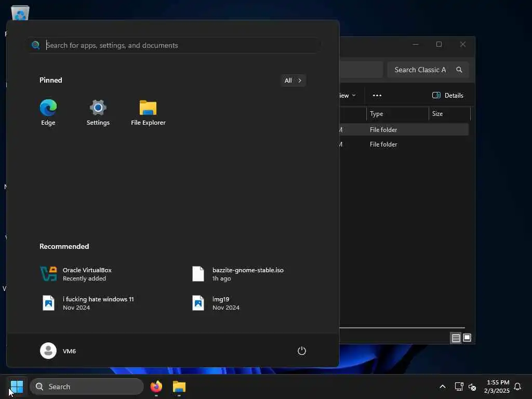The image size is (532, 399).
Task: Maximize the File Explorer window
Action: point(439,45)
